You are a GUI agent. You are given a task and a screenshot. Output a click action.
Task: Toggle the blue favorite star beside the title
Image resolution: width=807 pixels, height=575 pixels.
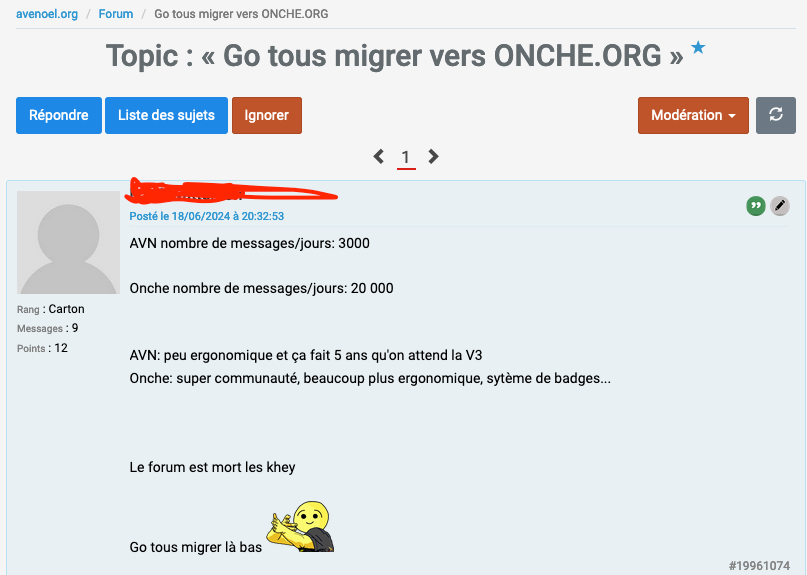tap(698, 48)
